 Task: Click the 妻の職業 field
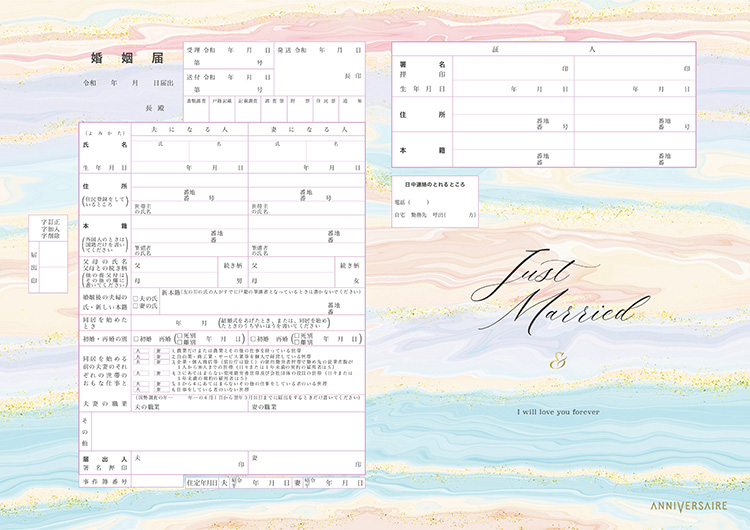click(307, 407)
